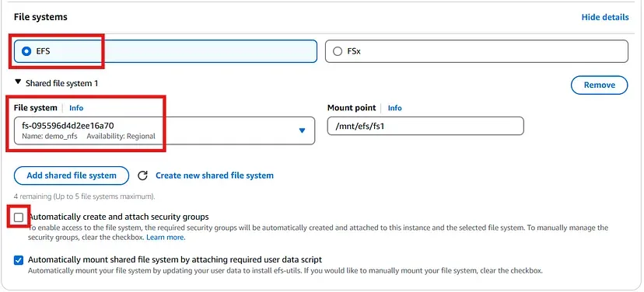This screenshot has height=292, width=644.
Task: Click Info link next to Mount point
Action: 394,108
